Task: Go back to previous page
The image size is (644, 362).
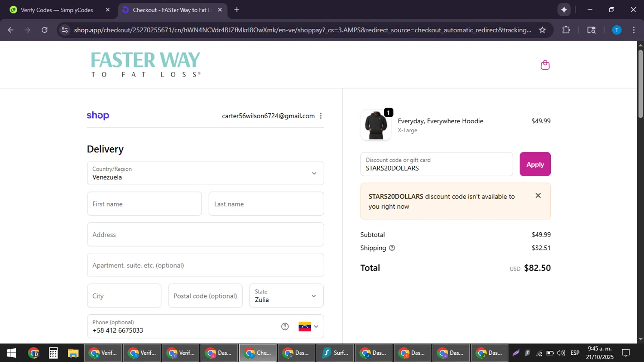Action: pyautogui.click(x=11, y=30)
